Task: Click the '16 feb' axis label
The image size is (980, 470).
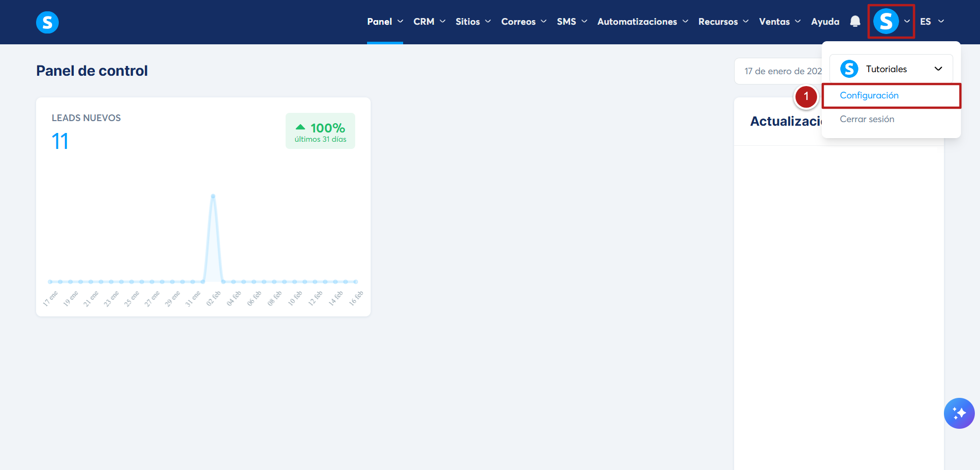Action: pyautogui.click(x=356, y=298)
